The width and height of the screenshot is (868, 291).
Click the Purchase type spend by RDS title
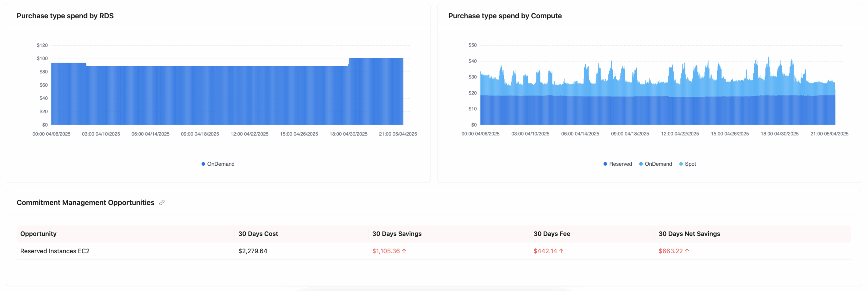(65, 16)
